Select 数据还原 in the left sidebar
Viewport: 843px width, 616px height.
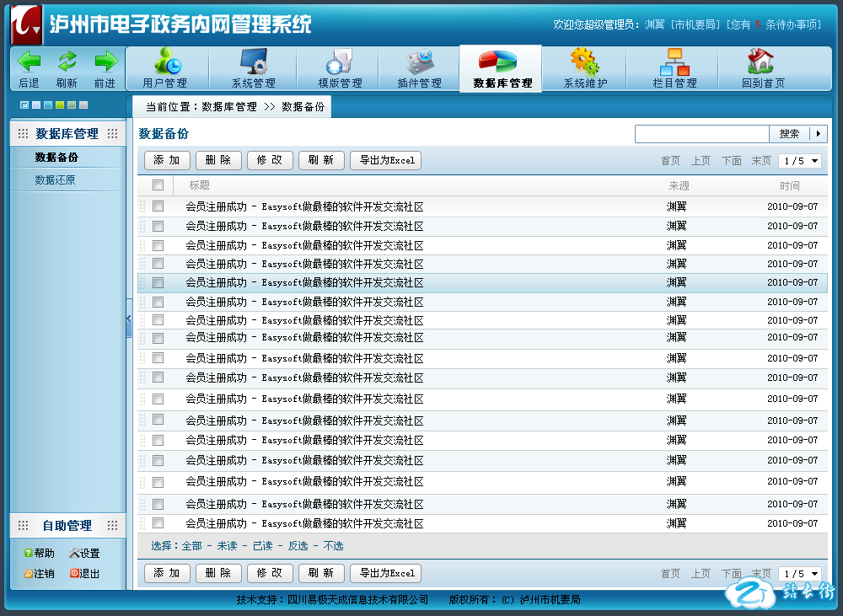point(56,179)
